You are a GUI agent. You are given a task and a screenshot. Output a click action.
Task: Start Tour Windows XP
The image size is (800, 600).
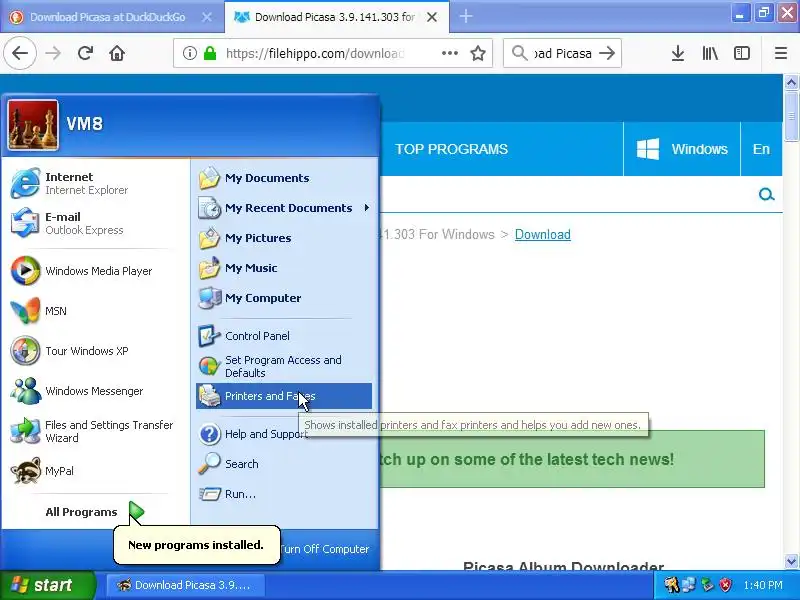click(x=95, y=351)
